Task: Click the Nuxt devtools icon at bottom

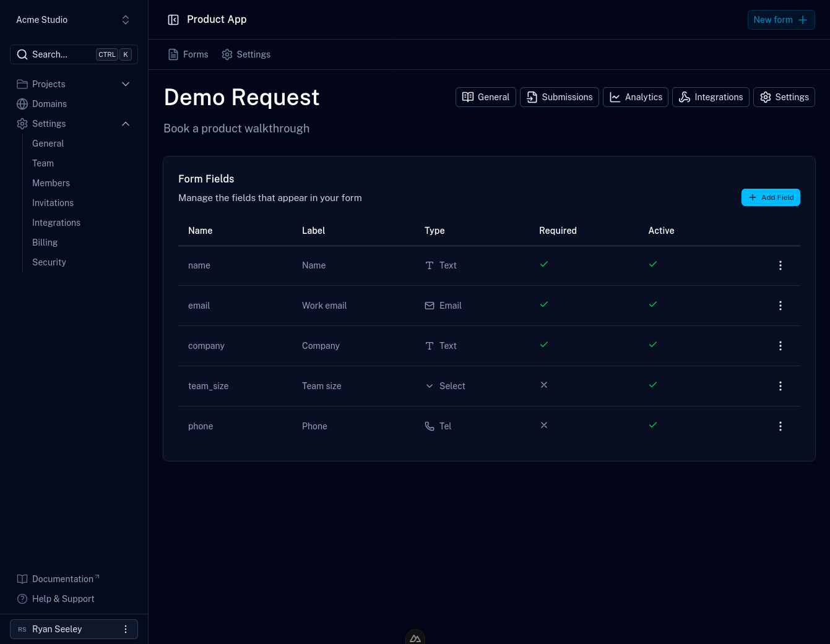Action: pyautogui.click(x=415, y=637)
